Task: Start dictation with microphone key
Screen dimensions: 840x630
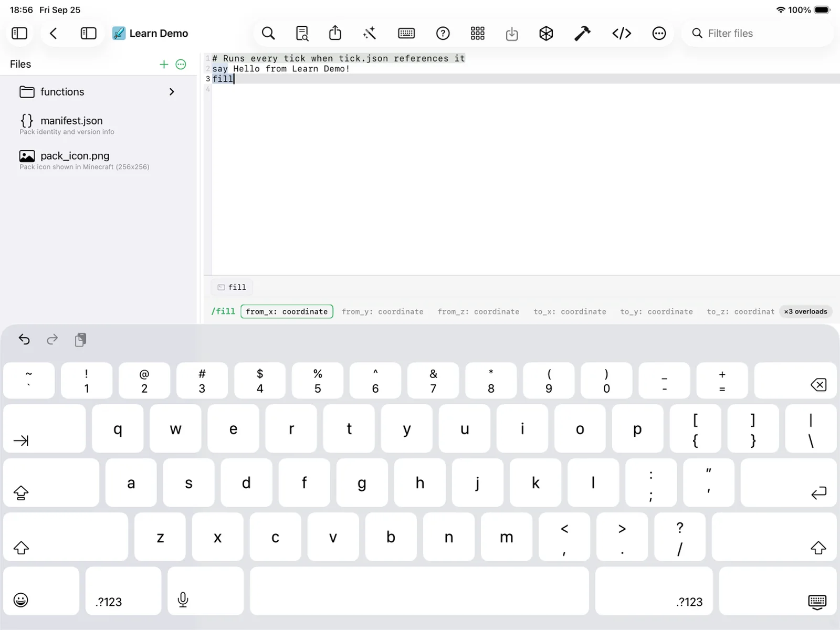Action: pos(205,591)
